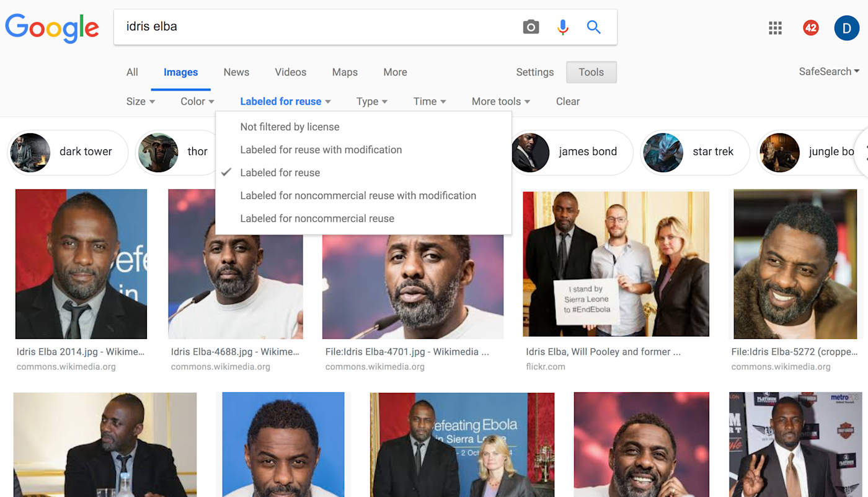Click the 'Idris Elba 2014.jpg - Wikime...' caption

coord(81,352)
